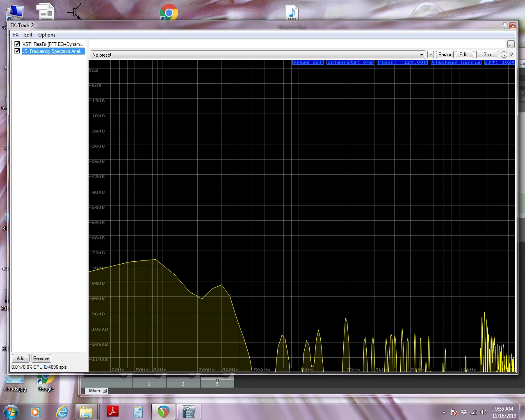Disable the ReaFir FX checkbox
This screenshot has height=420, width=525.
17,44
